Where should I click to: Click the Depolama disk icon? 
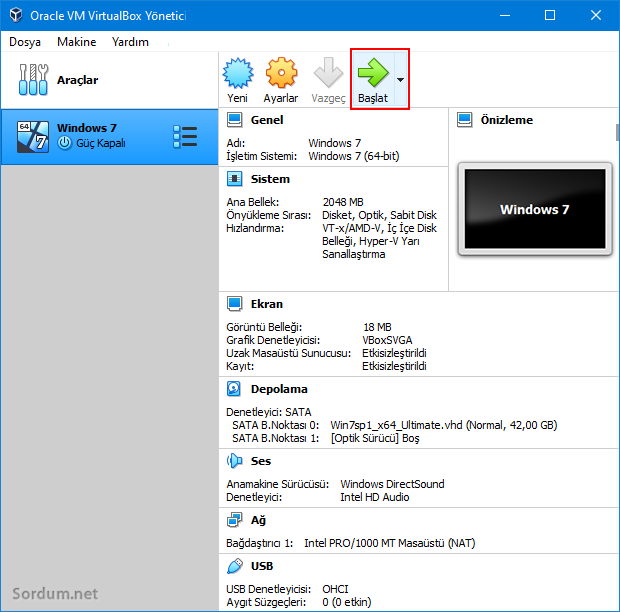point(234,389)
